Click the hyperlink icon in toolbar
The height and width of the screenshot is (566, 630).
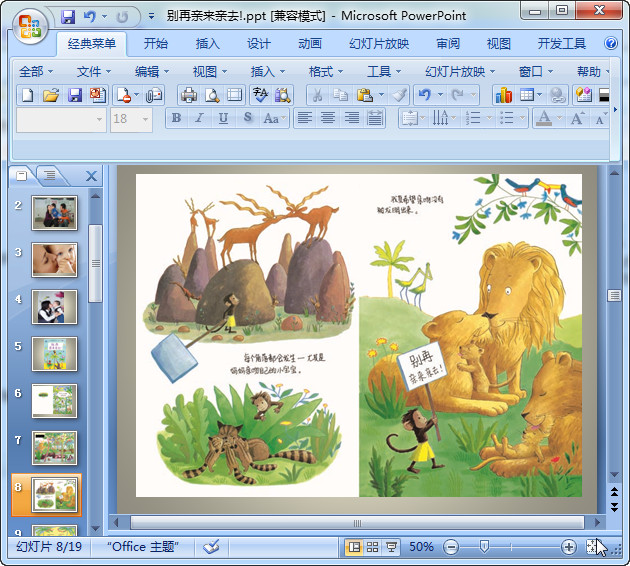[x=558, y=95]
